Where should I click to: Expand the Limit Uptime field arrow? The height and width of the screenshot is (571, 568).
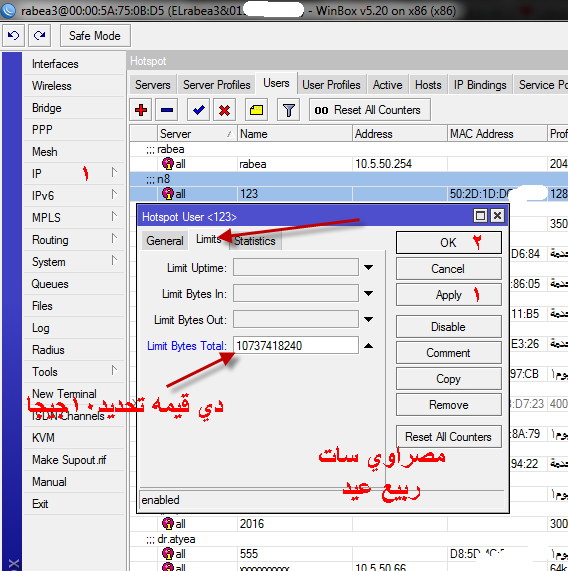coord(368,268)
